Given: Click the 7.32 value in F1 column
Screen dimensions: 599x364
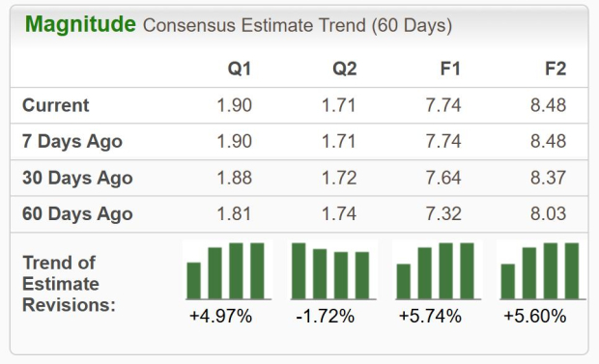Looking at the screenshot, I should click(443, 214).
